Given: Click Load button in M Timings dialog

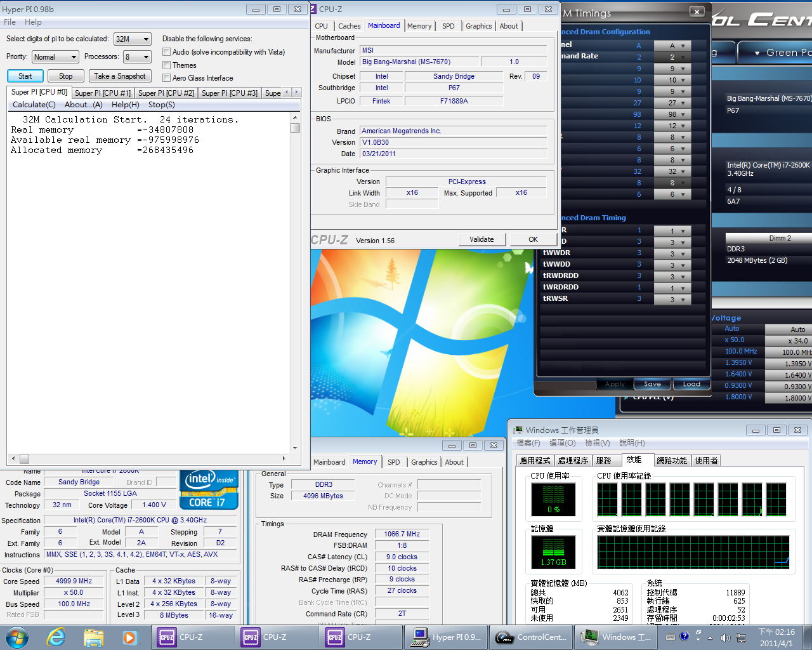Looking at the screenshot, I should tap(691, 384).
